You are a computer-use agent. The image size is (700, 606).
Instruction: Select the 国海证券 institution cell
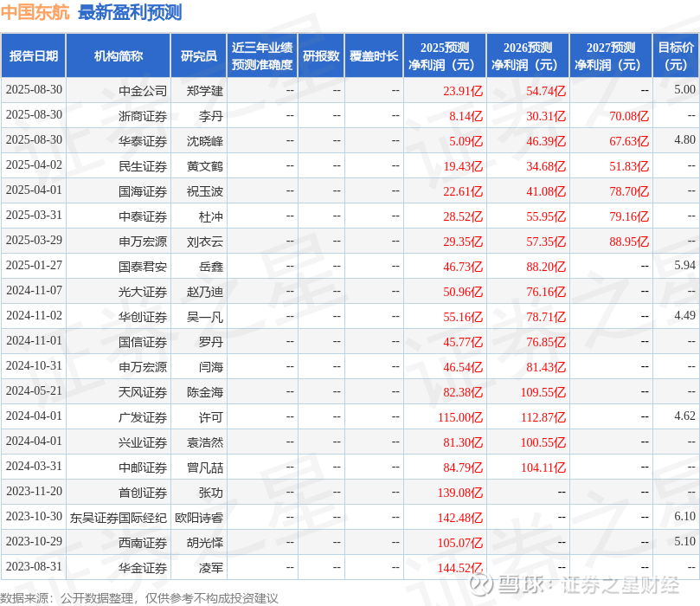pos(119,191)
